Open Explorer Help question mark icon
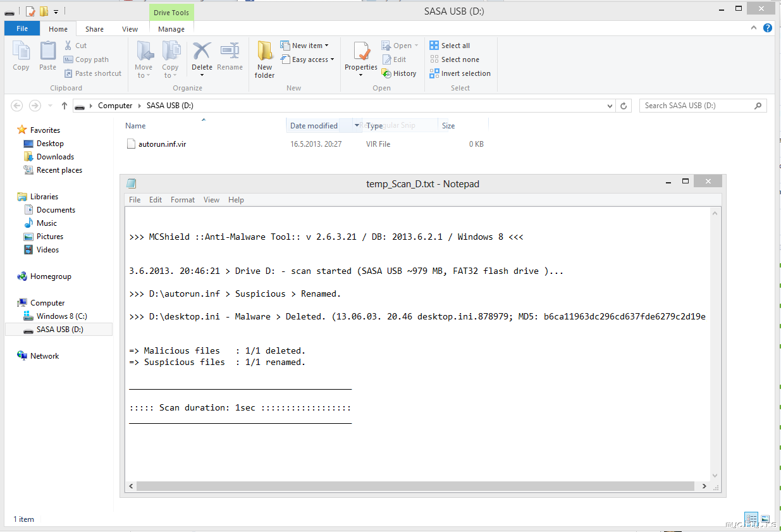 coord(768,28)
